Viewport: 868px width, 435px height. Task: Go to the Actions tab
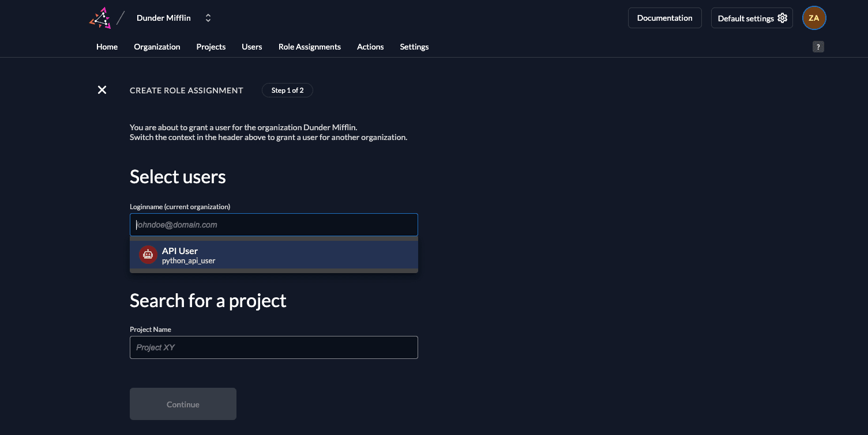click(370, 47)
